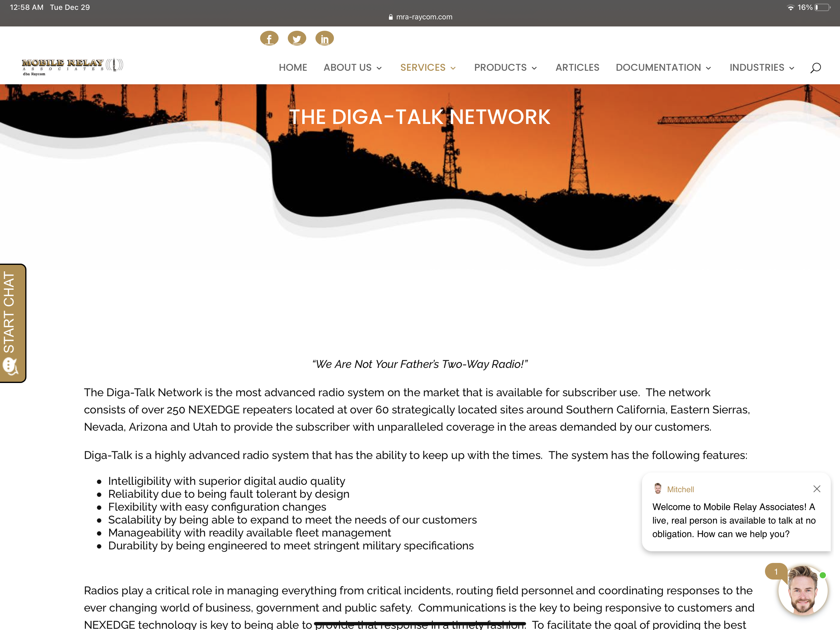This screenshot has height=630, width=840.
Task: Expand the Services dropdown chevron
Action: click(x=453, y=68)
